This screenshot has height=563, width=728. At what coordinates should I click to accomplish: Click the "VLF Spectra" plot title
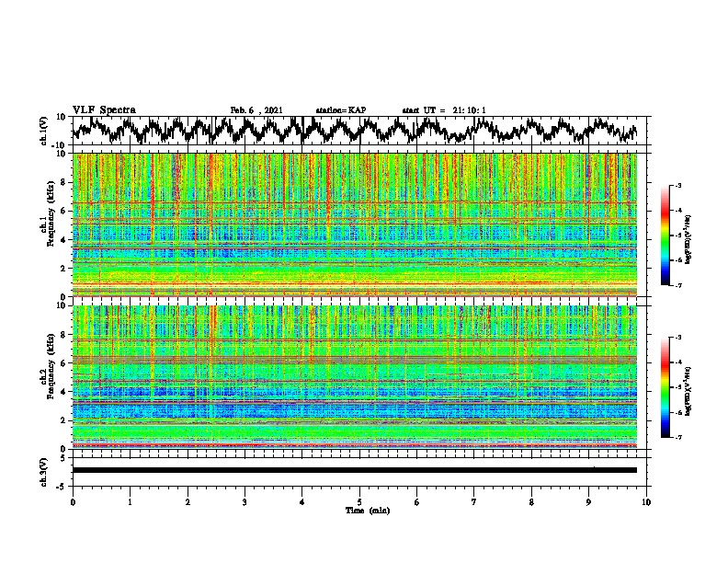tap(104, 110)
